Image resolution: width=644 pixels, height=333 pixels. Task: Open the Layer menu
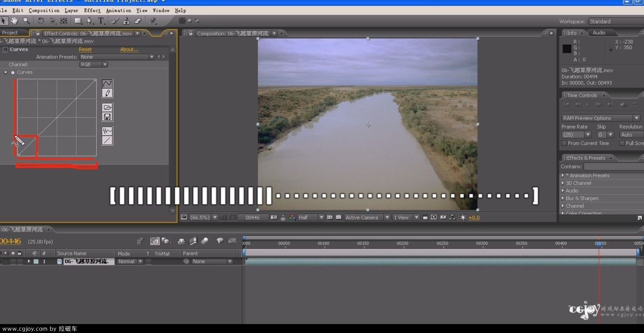click(x=71, y=10)
